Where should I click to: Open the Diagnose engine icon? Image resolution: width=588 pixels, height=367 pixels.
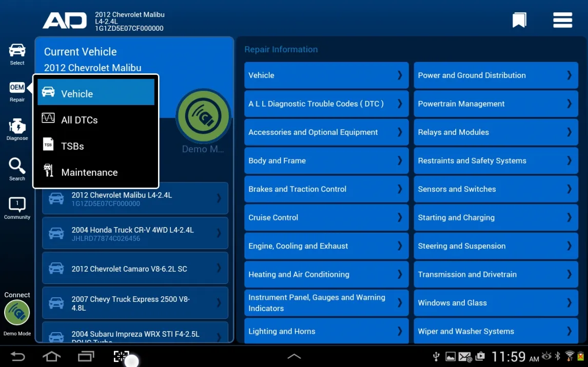coord(17,129)
